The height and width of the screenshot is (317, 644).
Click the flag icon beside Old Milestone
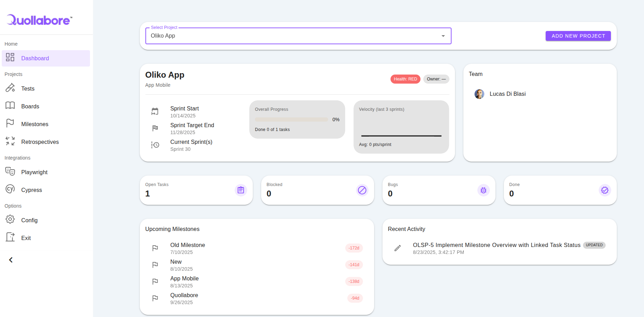click(x=155, y=248)
